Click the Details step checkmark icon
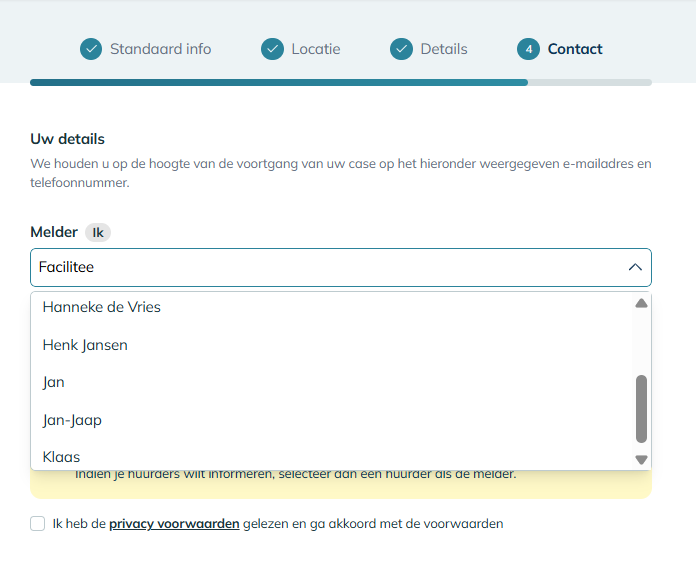 tap(401, 49)
